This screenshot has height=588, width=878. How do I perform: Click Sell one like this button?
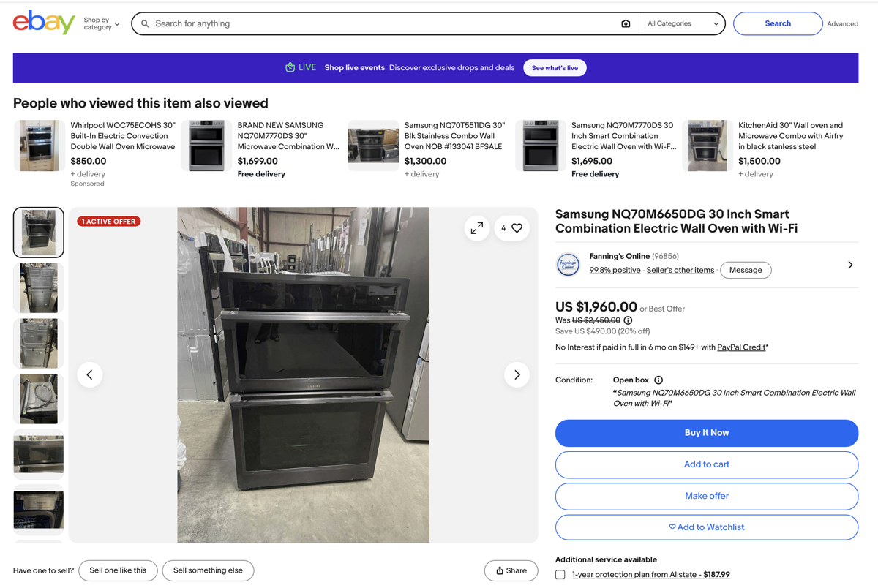[118, 570]
